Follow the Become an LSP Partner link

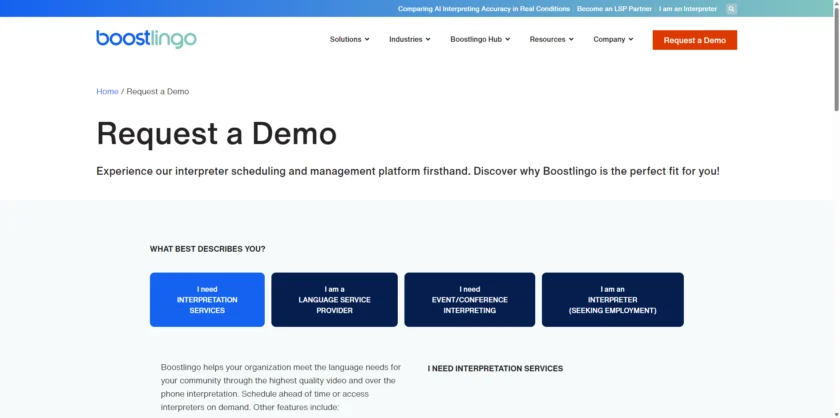(x=614, y=9)
